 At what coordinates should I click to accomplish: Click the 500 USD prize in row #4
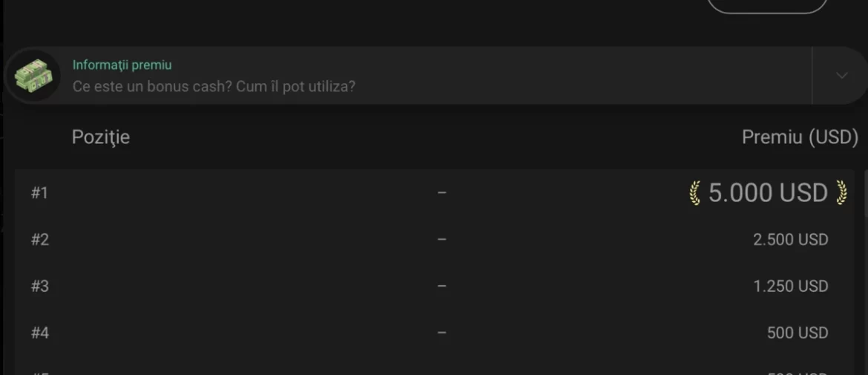coord(798,333)
